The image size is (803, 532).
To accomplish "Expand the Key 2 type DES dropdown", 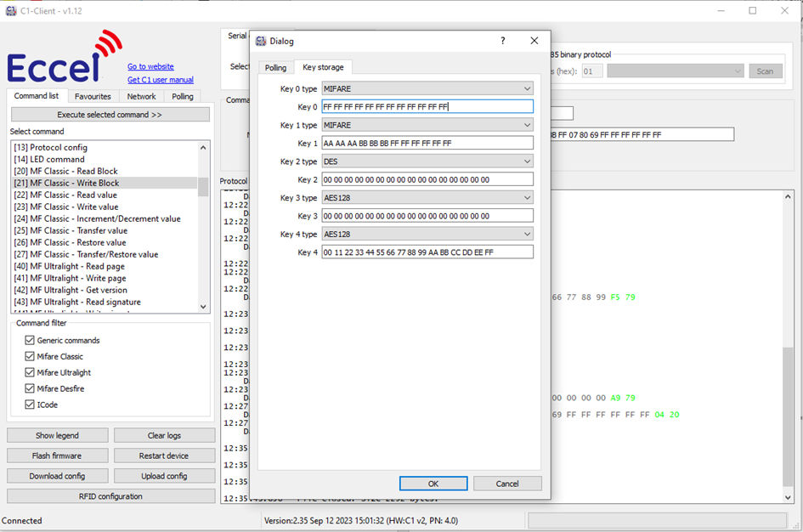I will [x=427, y=161].
